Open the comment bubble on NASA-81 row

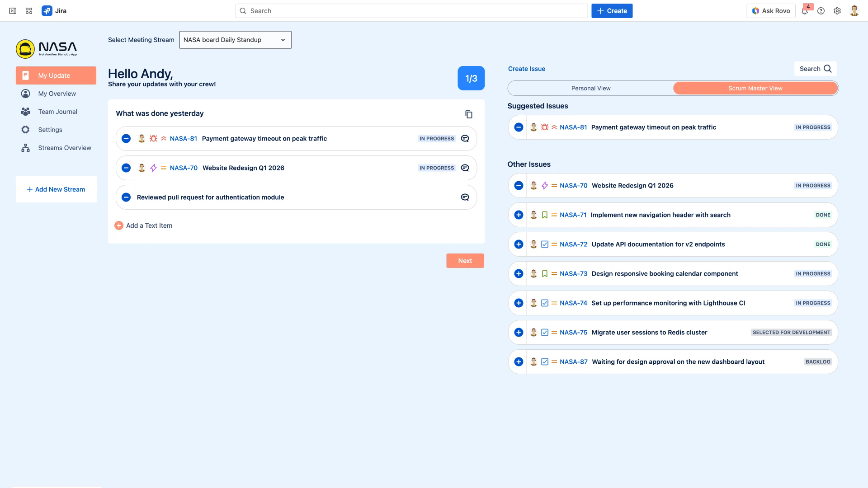(x=464, y=138)
